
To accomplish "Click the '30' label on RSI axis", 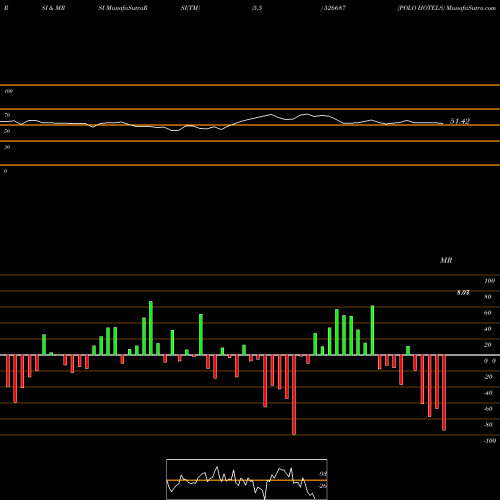I will tap(7, 147).
